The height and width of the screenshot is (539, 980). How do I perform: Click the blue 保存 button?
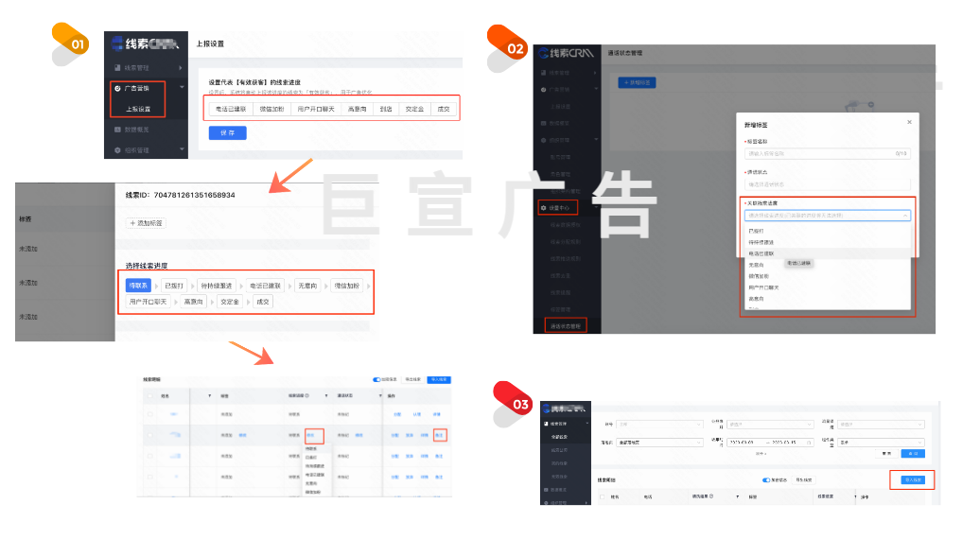click(227, 133)
